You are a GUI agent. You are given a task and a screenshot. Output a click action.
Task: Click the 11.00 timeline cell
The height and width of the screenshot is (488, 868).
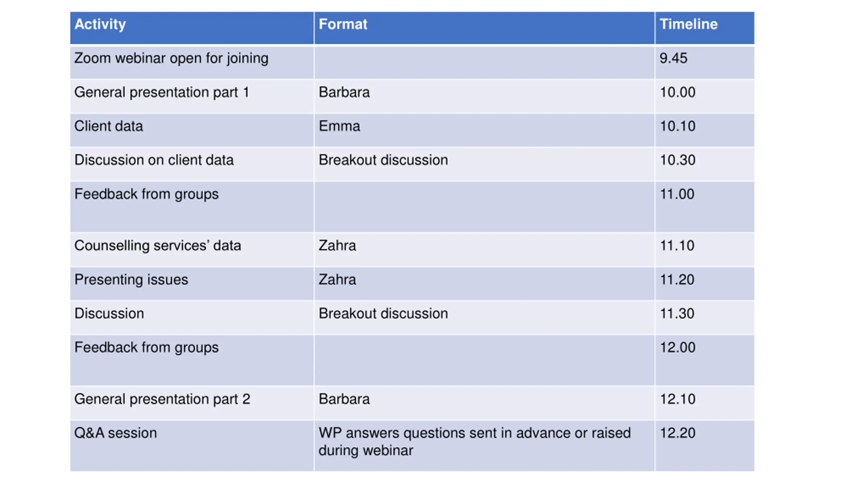[x=705, y=207]
